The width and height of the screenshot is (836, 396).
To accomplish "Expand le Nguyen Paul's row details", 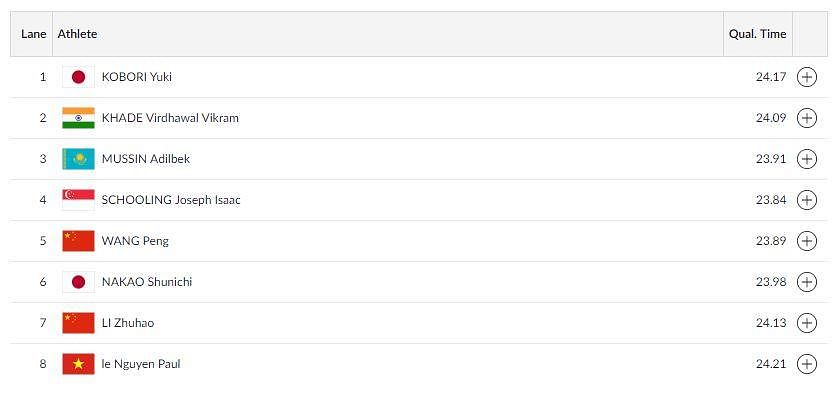I will [806, 364].
